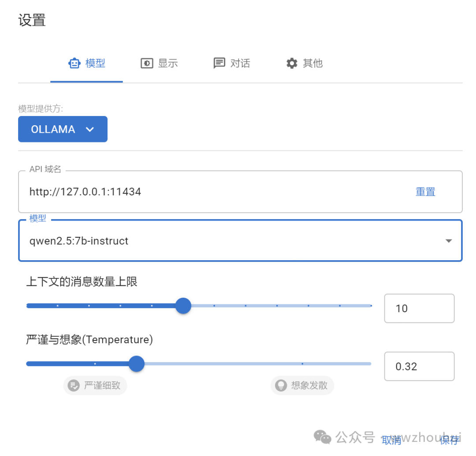Click the chat bubble icon beside 对话
The image size is (476, 456).
(219, 63)
